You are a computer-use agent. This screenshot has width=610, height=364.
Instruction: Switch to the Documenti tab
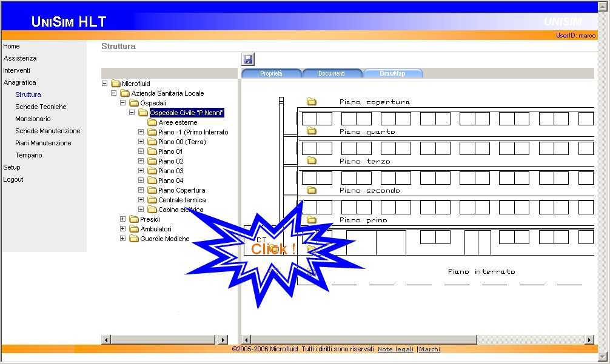click(332, 73)
